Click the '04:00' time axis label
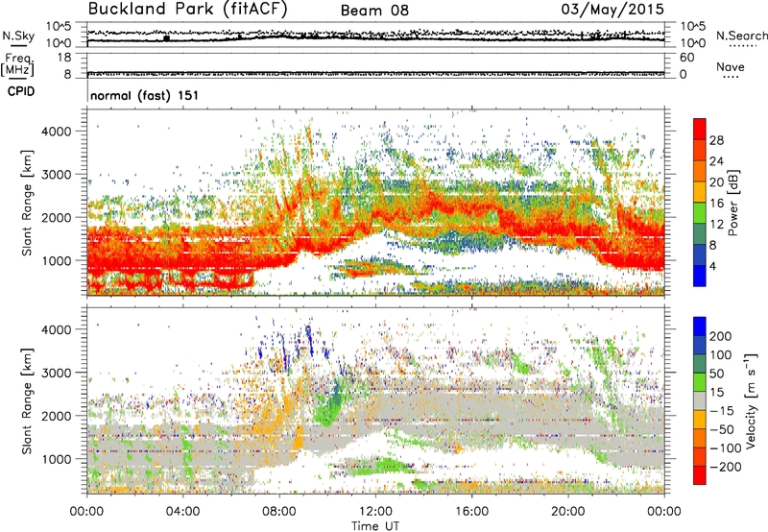 pos(183,512)
